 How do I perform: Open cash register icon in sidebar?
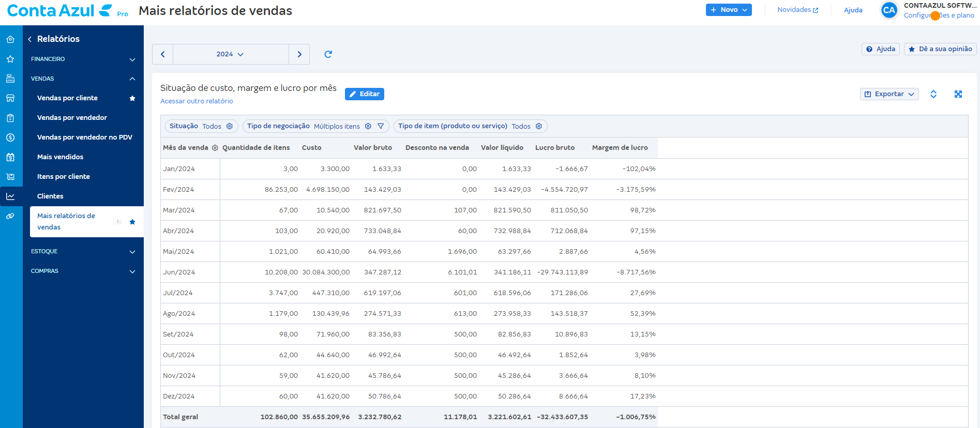pos(10,79)
